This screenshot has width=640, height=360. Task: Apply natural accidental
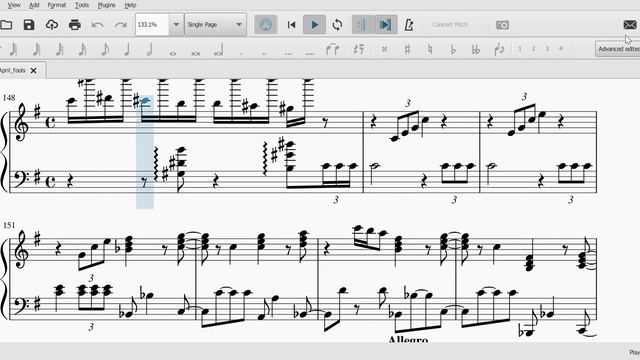click(x=430, y=49)
